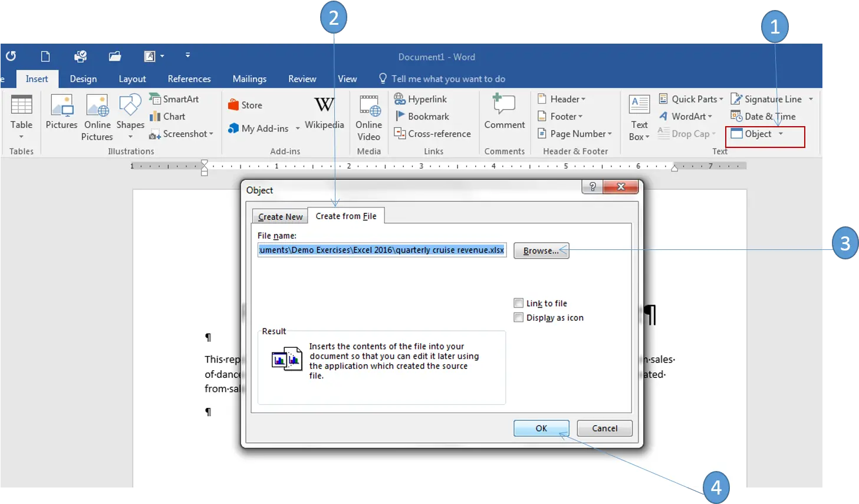Expand the Page Number dropdown
The height and width of the screenshot is (504, 859).
[610, 134]
